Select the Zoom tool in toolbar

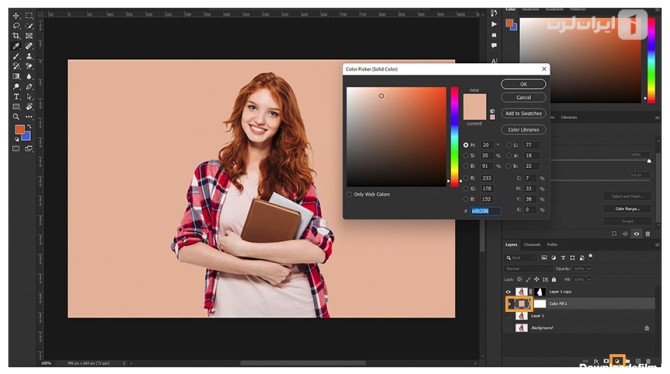pos(16,117)
